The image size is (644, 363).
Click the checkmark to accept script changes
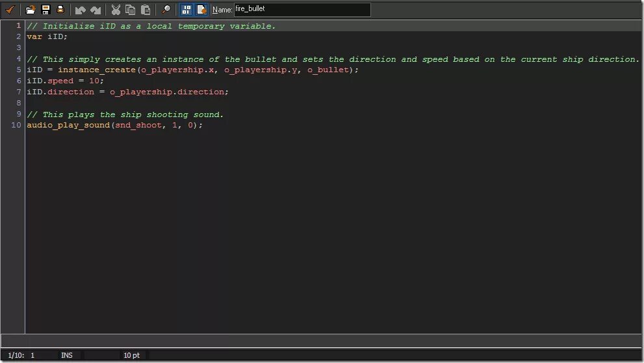(x=10, y=10)
